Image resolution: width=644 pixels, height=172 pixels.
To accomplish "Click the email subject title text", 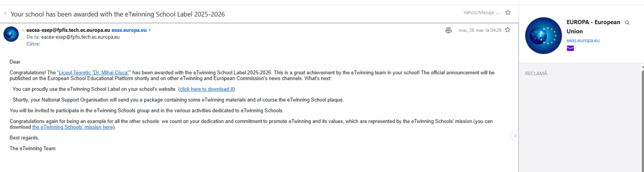I will coord(118,14).
